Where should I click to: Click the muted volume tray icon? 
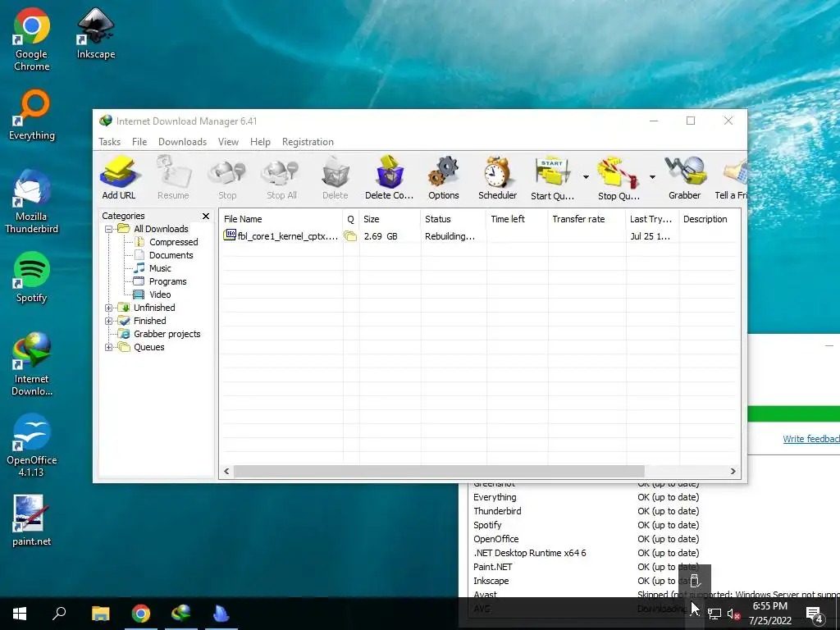tap(733, 614)
